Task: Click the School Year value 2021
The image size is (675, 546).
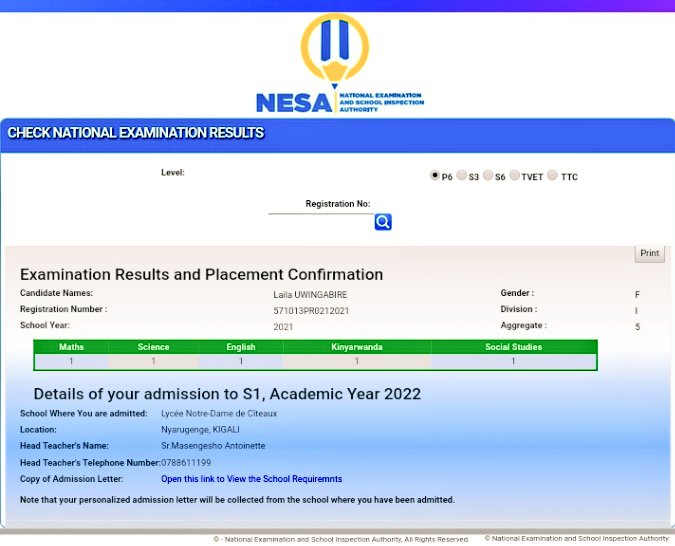Action: [x=283, y=327]
